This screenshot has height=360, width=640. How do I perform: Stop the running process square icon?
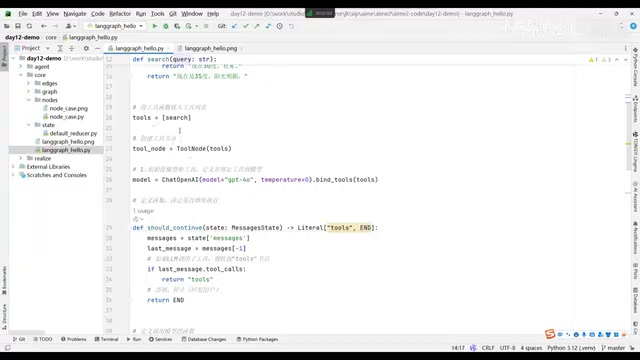click(206, 26)
